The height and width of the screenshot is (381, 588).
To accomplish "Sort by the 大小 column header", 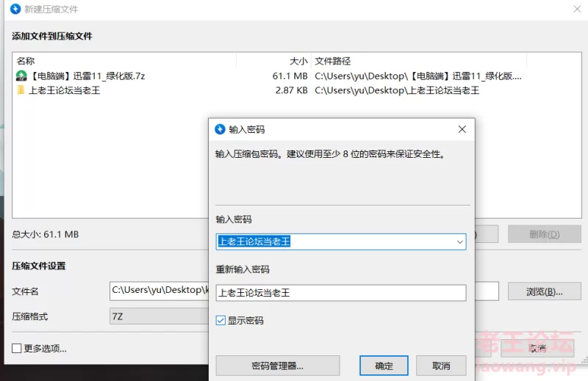I will coord(273,61).
